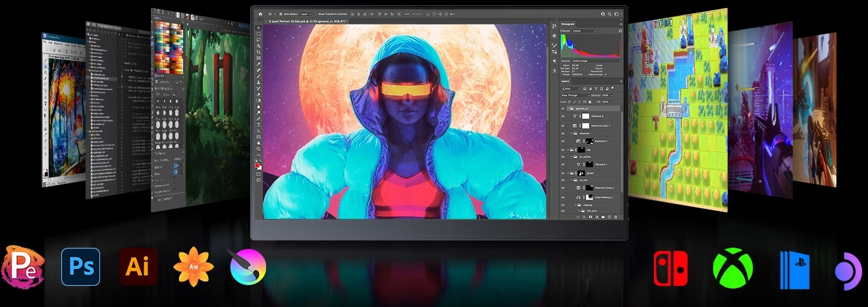
Task: Hide the Selective Color 1 layer
Action: [x=563, y=126]
